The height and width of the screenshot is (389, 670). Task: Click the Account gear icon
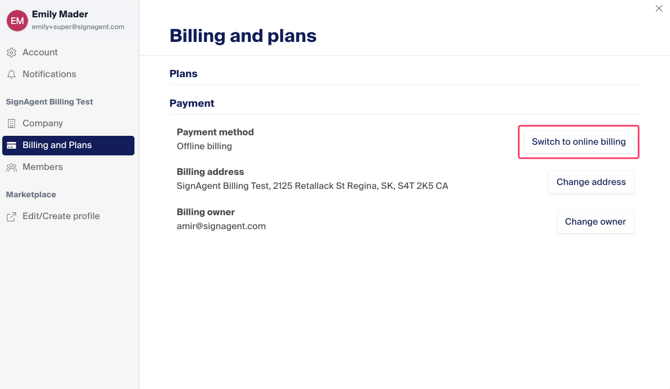point(12,53)
